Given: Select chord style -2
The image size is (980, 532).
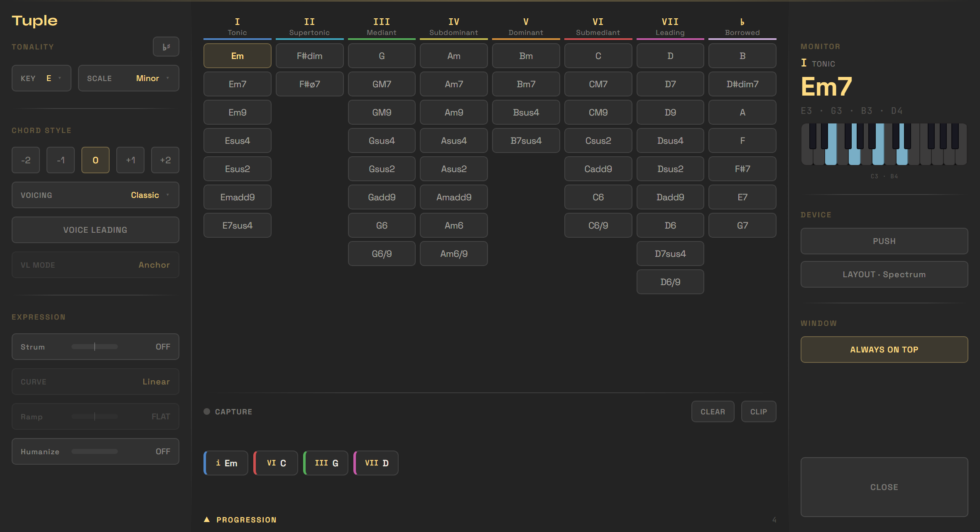Looking at the screenshot, I should point(26,160).
